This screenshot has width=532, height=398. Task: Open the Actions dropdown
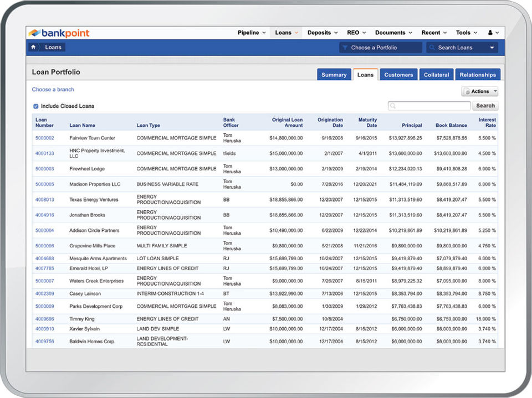(479, 91)
